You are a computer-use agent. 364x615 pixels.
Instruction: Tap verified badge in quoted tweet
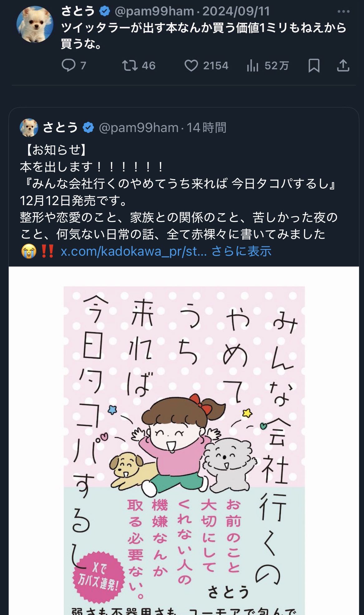pyautogui.click(x=89, y=128)
